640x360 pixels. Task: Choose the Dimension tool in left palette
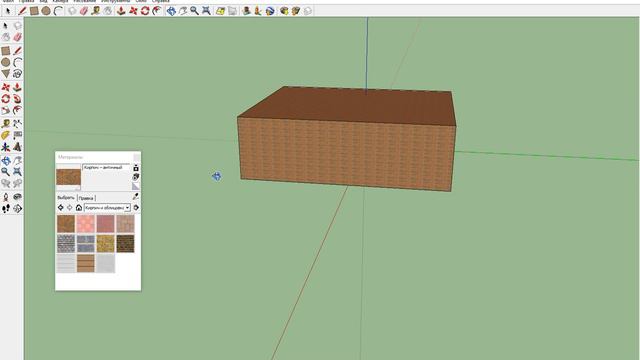coord(17,124)
